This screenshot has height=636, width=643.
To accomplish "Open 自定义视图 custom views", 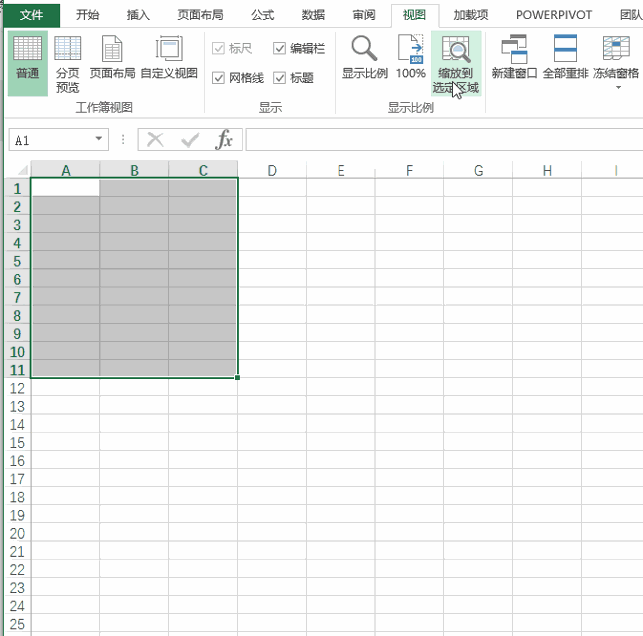I will click(x=169, y=62).
